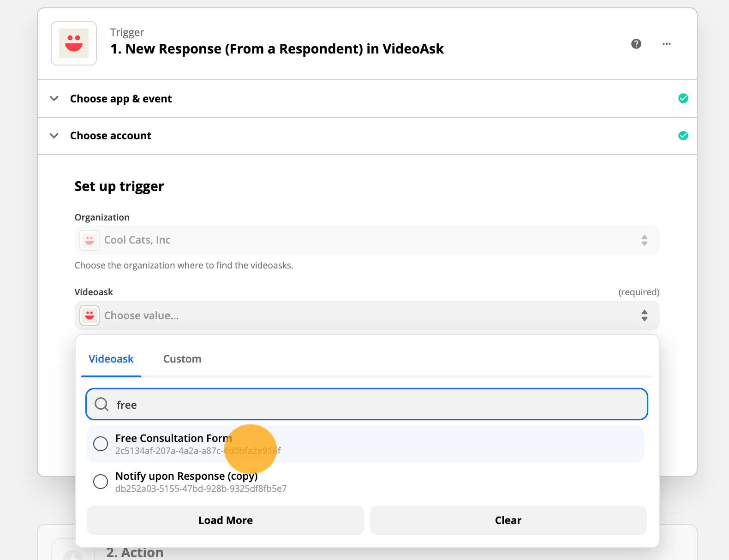Click the 2. Action step heading

coord(135,552)
